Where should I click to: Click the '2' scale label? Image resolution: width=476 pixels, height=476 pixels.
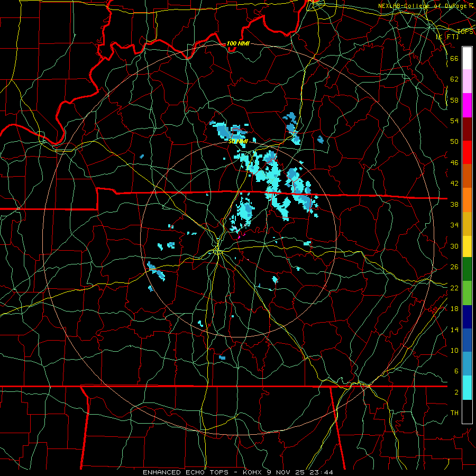tap(456, 392)
